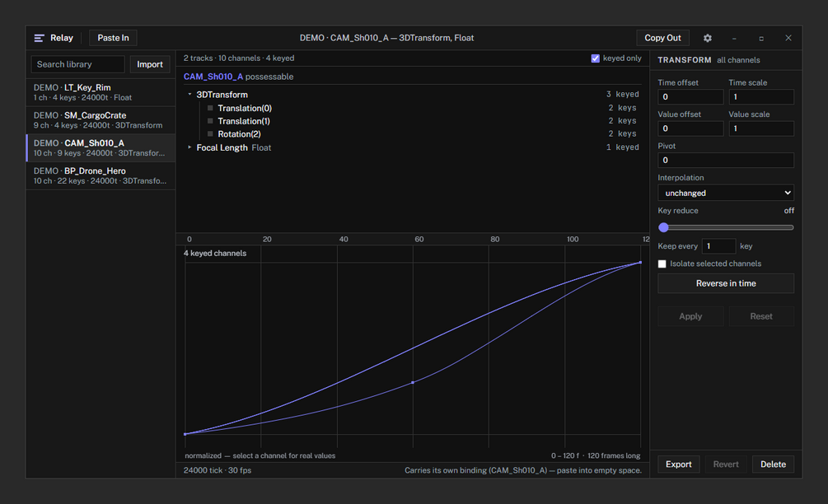Click the Copy Out button
The height and width of the screenshot is (504, 828).
[662, 38]
